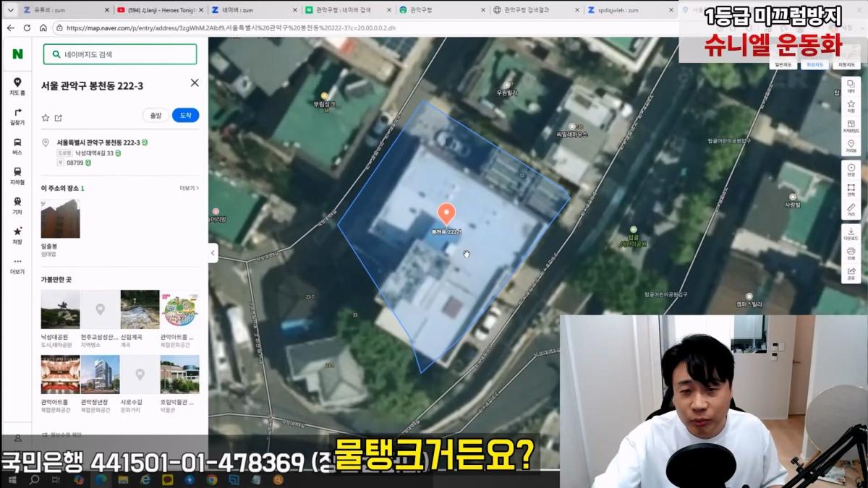
Task: Click the 사랑빌 building label on map
Action: [793, 205]
